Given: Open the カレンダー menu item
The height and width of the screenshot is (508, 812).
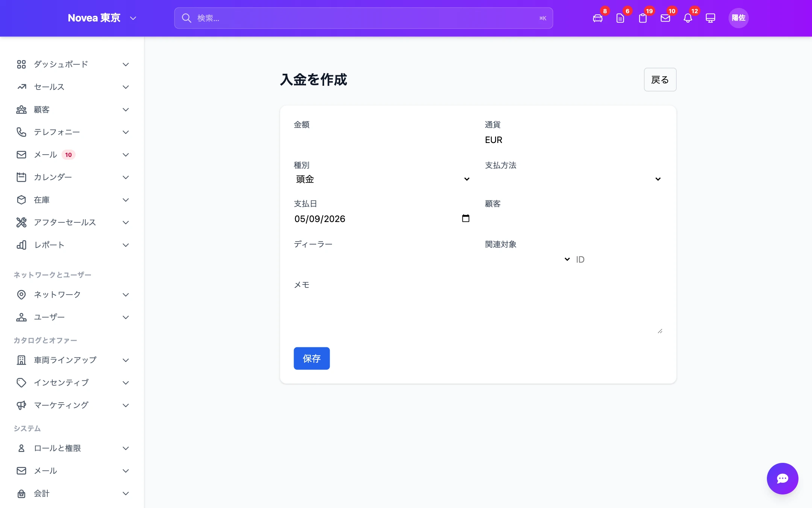Looking at the screenshot, I should [73, 177].
